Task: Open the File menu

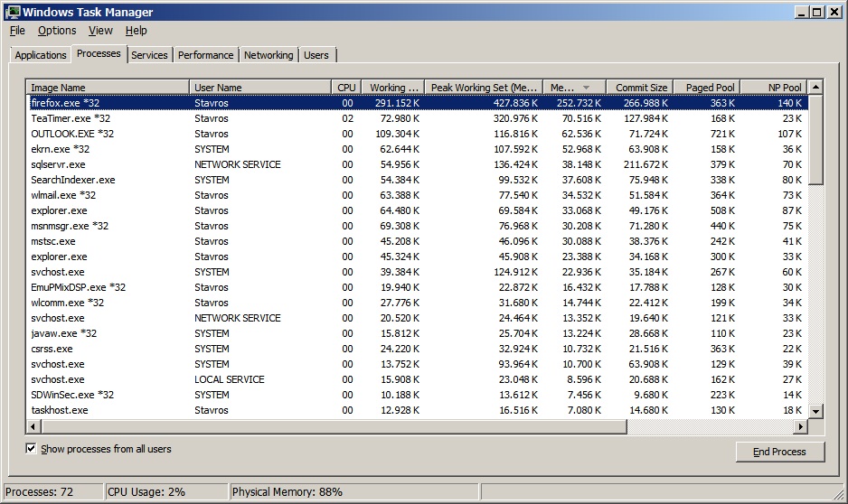Action: coord(17,31)
